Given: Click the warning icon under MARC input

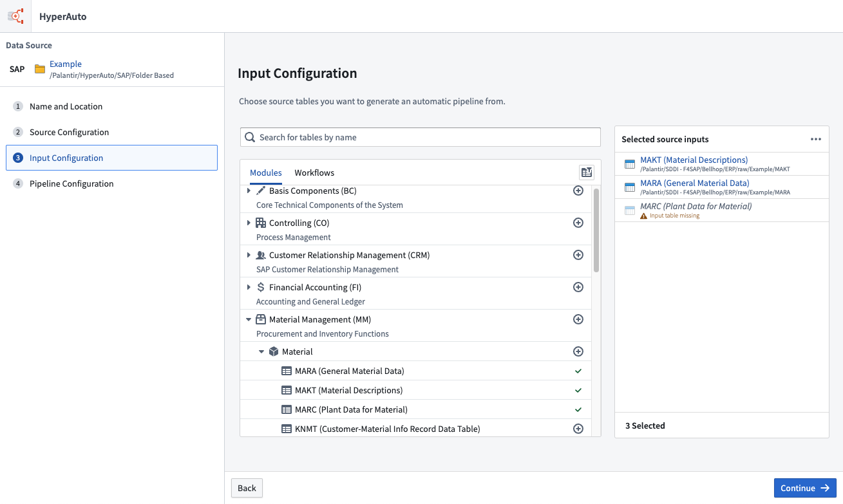Looking at the screenshot, I should click(x=643, y=216).
